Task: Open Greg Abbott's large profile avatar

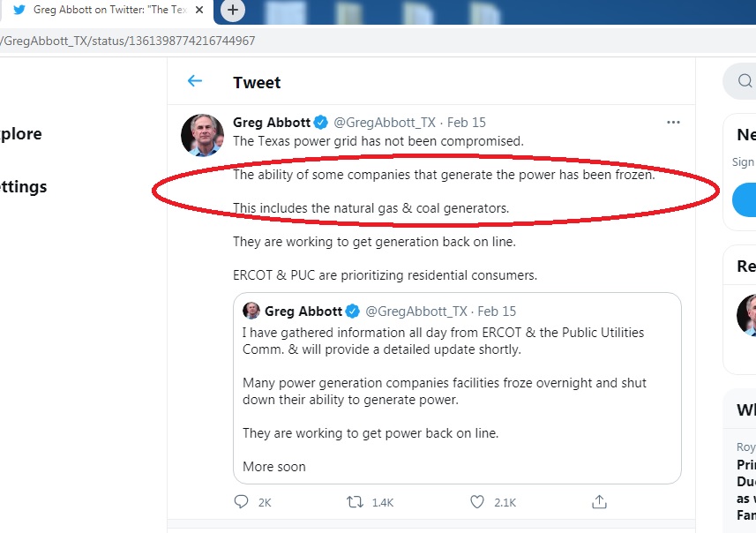Action: 202,135
